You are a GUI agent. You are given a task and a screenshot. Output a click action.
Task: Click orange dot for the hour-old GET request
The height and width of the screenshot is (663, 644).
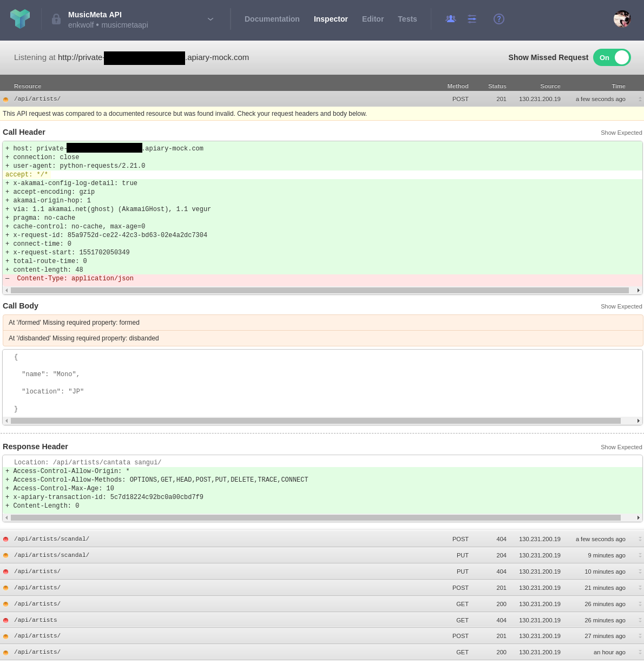point(6,653)
